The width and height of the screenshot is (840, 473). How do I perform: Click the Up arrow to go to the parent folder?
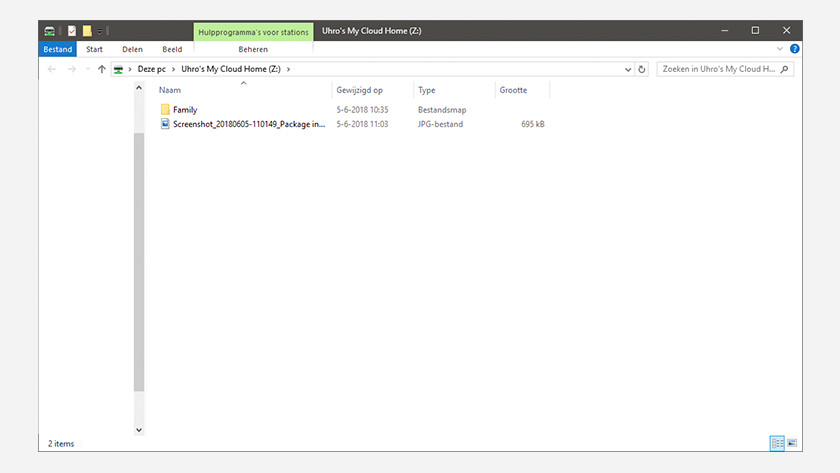(101, 70)
